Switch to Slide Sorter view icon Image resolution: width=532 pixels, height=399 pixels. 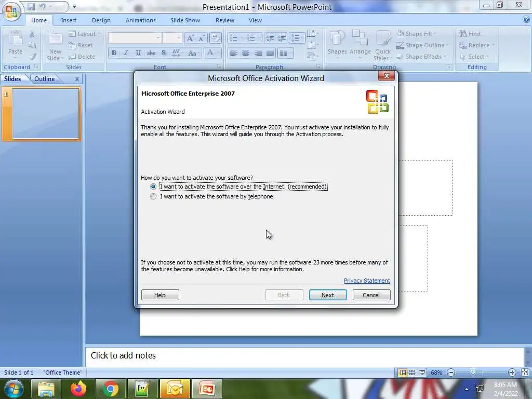pyautogui.click(x=412, y=373)
